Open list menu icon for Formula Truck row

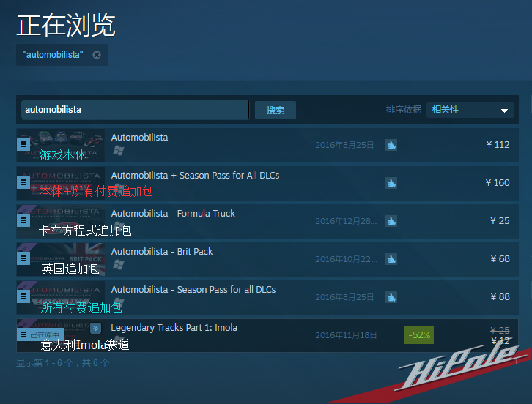point(23,220)
